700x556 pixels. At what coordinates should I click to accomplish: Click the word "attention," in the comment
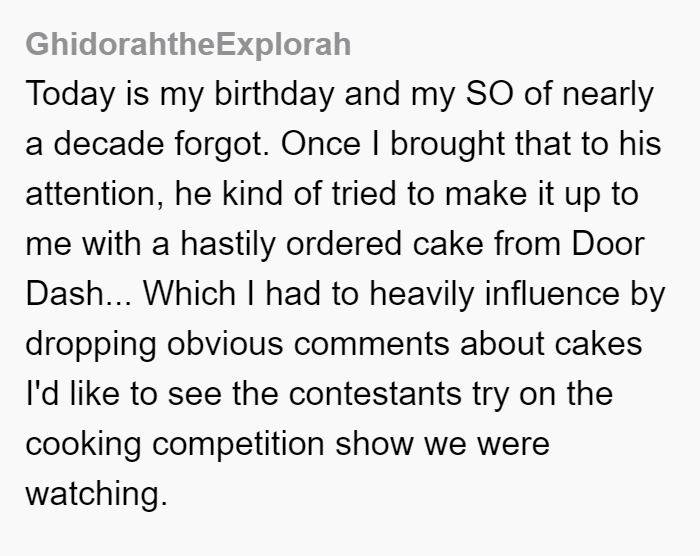pos(95,195)
